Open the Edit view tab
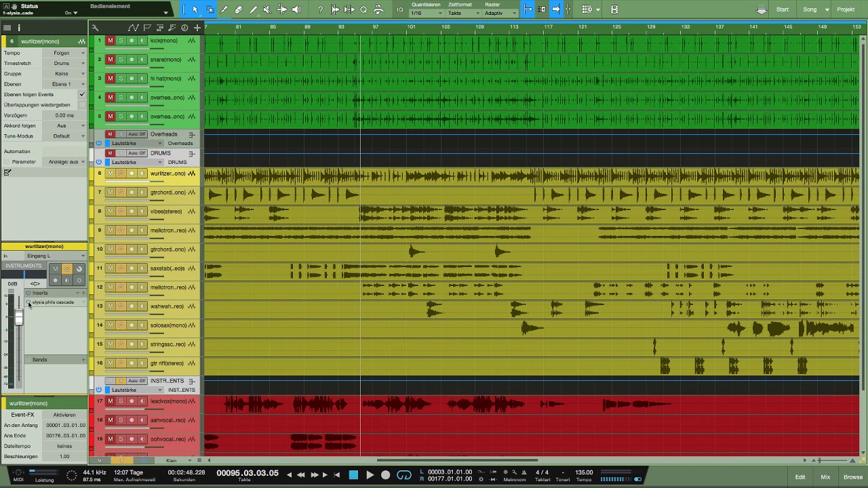 point(800,477)
